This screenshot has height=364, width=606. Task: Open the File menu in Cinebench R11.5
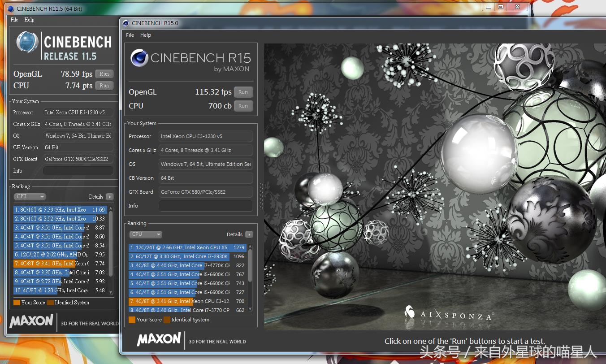point(14,20)
